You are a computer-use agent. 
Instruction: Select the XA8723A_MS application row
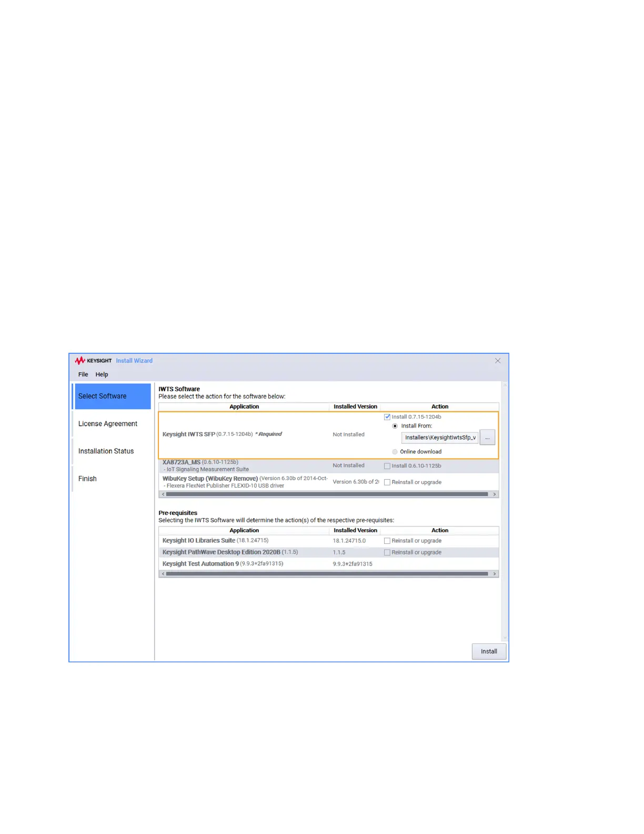tap(329, 466)
